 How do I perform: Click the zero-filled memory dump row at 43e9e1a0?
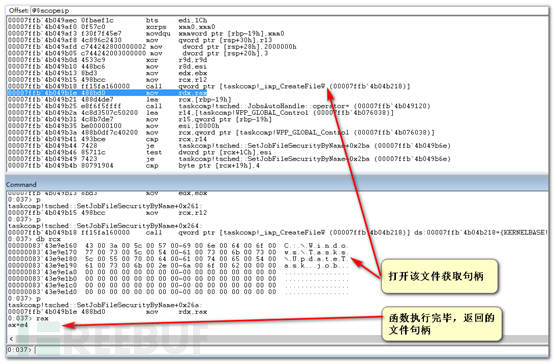pyautogui.click(x=178, y=272)
